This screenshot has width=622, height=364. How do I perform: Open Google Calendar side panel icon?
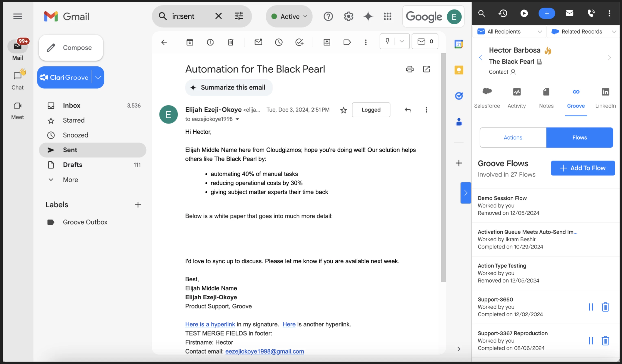point(459,44)
